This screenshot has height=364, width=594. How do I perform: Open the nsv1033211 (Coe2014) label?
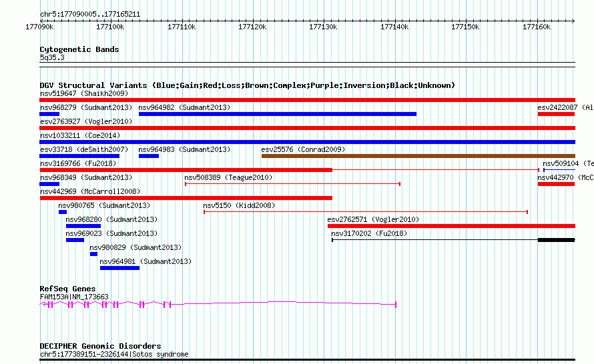pos(80,135)
